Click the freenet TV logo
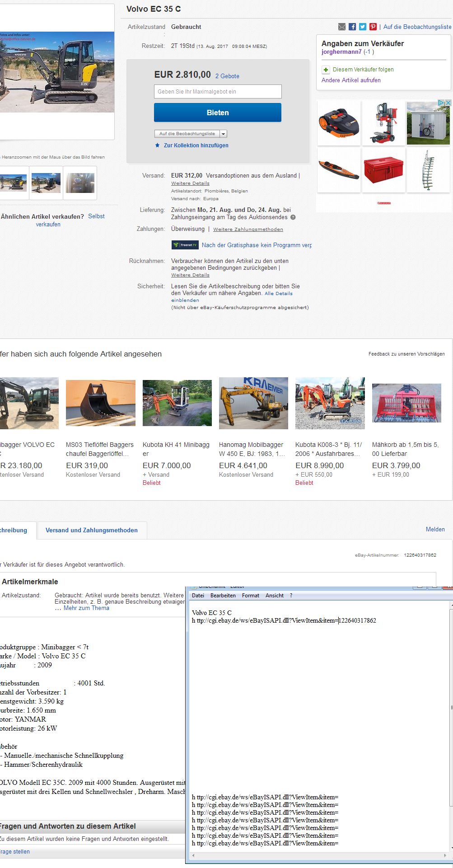 point(185,245)
